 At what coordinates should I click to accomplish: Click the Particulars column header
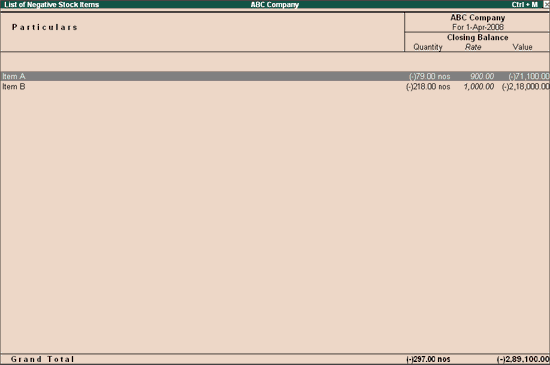click(45, 27)
